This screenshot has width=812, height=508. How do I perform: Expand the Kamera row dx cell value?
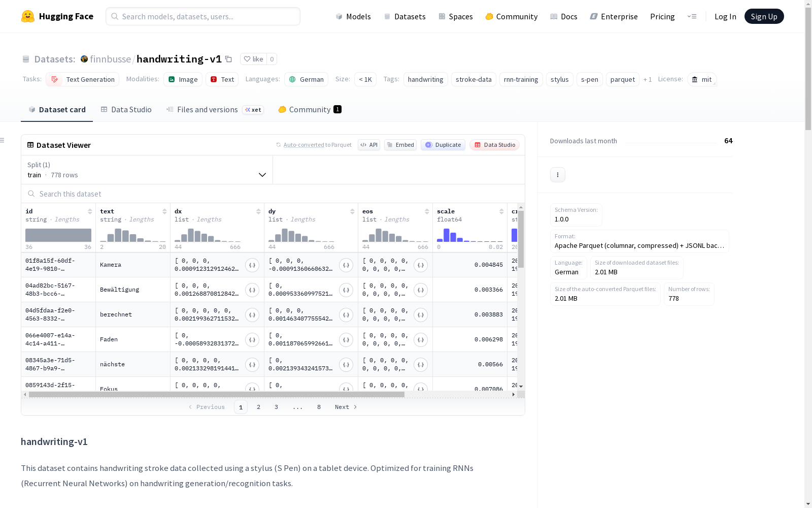click(252, 265)
